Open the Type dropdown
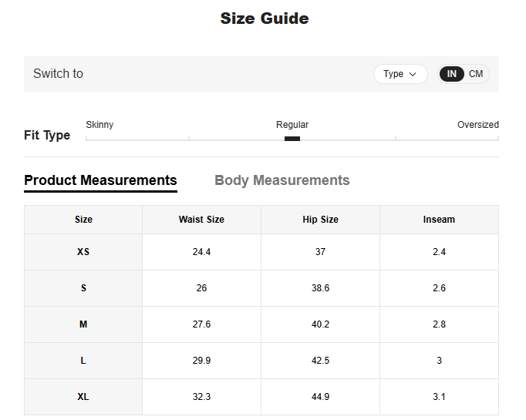This screenshot has height=420, width=526. pyautogui.click(x=400, y=74)
